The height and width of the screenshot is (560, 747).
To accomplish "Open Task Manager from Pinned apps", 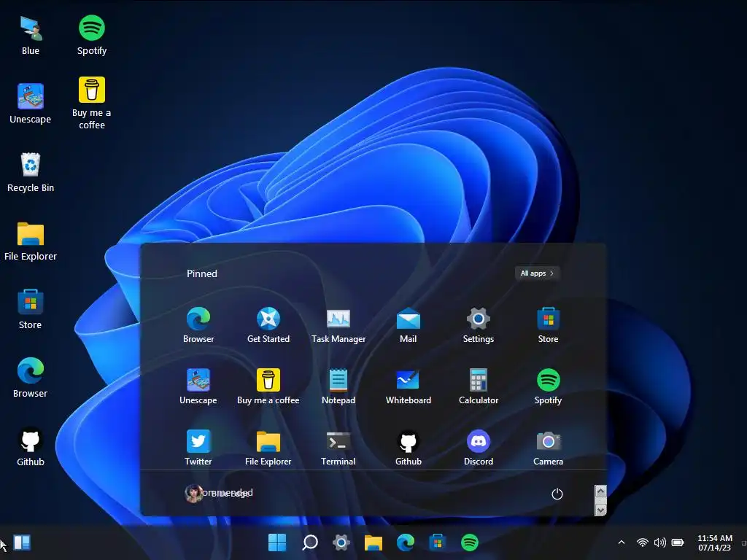I will pyautogui.click(x=338, y=326).
